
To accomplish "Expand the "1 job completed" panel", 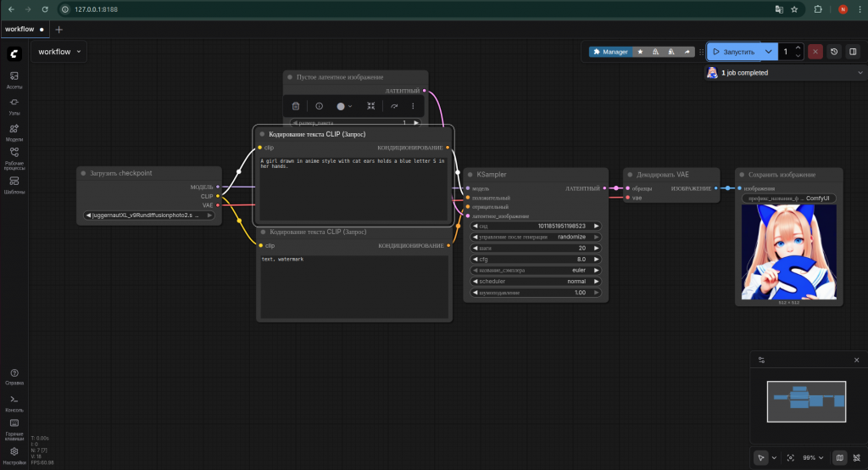I will click(x=860, y=73).
